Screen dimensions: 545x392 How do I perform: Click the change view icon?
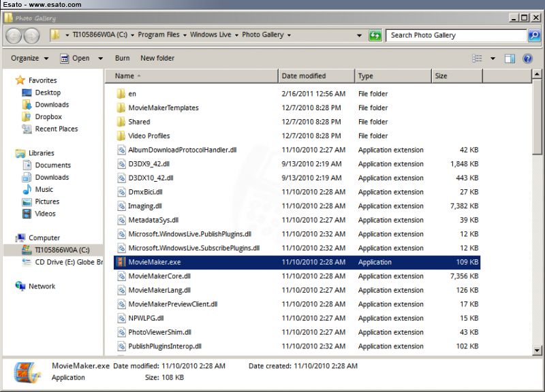(x=477, y=59)
